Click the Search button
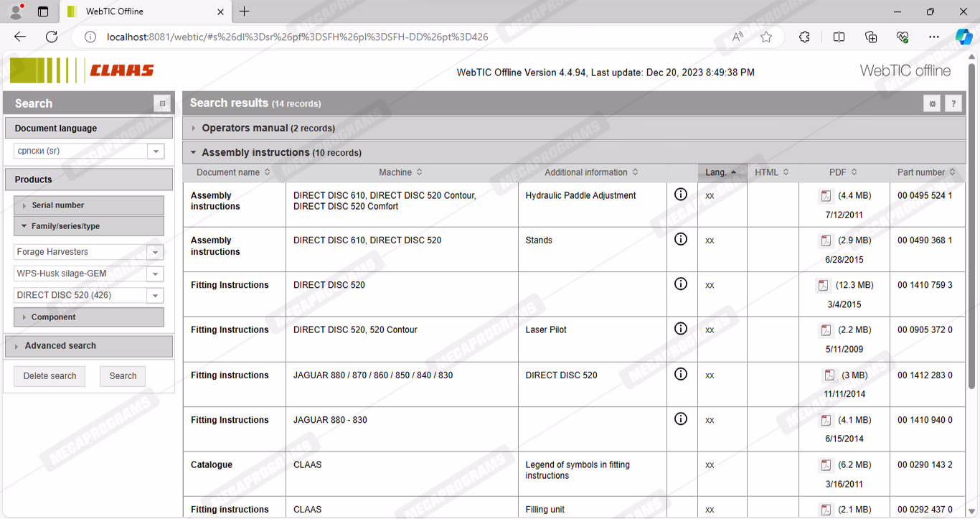 (123, 376)
